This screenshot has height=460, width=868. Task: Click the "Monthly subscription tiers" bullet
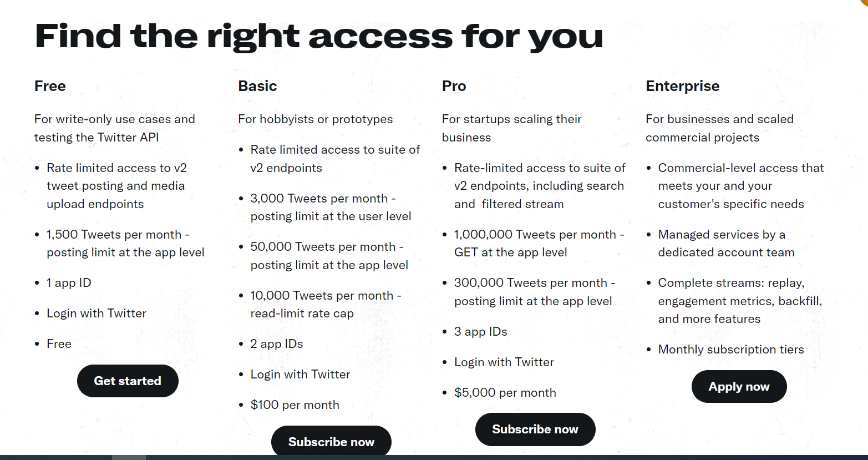coord(730,349)
